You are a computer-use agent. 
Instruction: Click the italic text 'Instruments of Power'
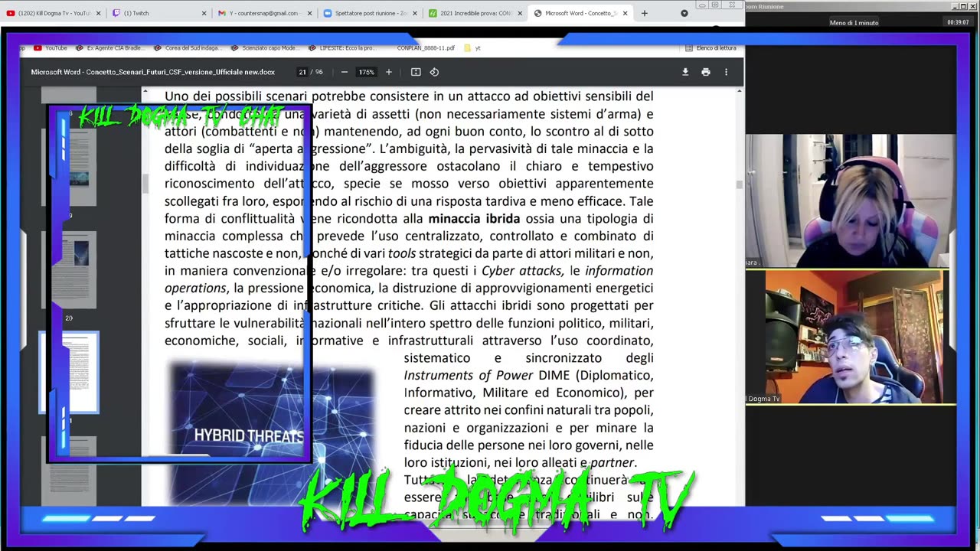[469, 376]
